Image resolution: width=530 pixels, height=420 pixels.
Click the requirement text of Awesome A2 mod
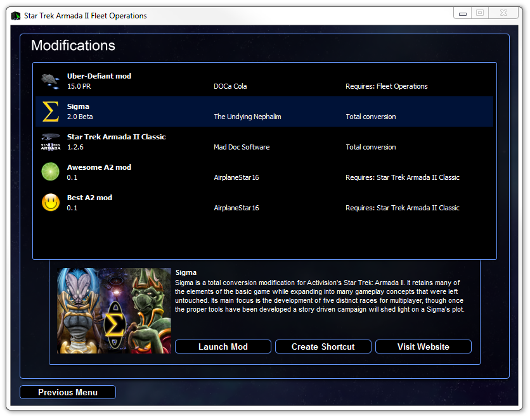402,177
